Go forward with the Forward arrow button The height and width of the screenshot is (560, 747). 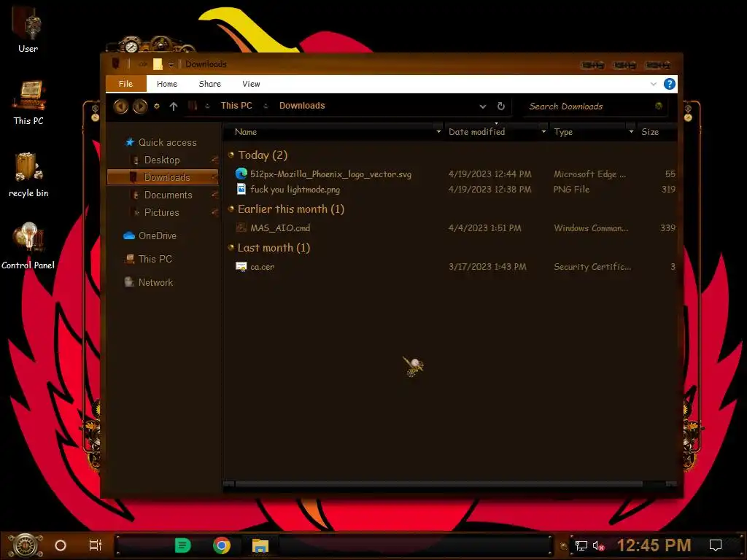(x=139, y=106)
